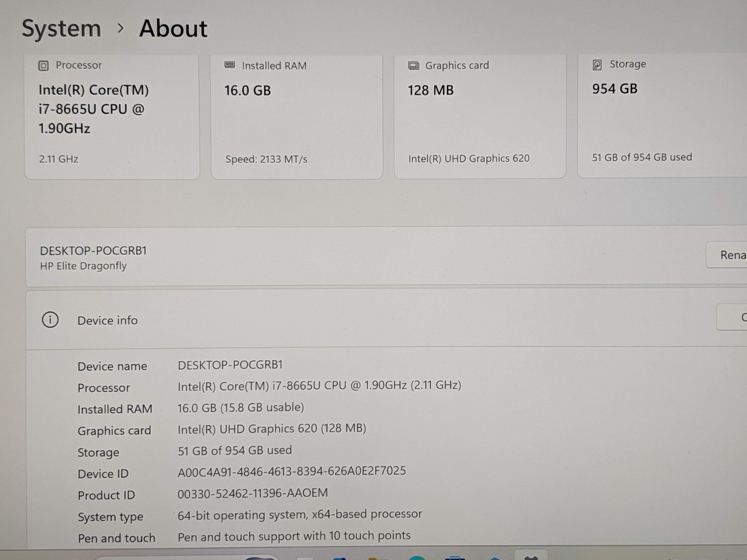Select the Pen and touch support value
This screenshot has width=747, height=560.
tap(294, 536)
